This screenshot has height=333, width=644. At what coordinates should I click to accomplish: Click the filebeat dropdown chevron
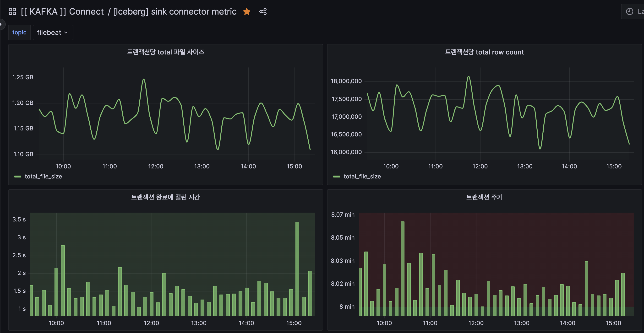click(x=66, y=32)
